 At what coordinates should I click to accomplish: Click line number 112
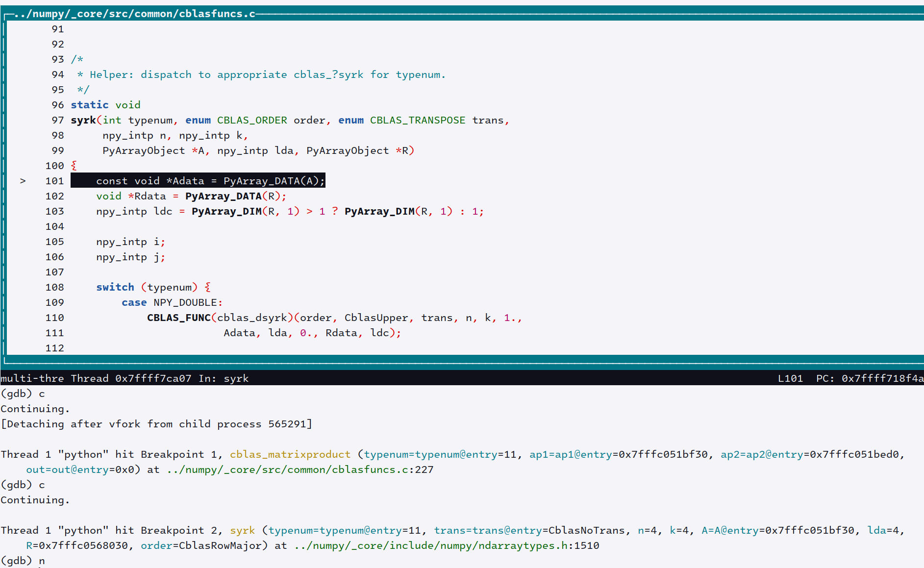tap(55, 348)
